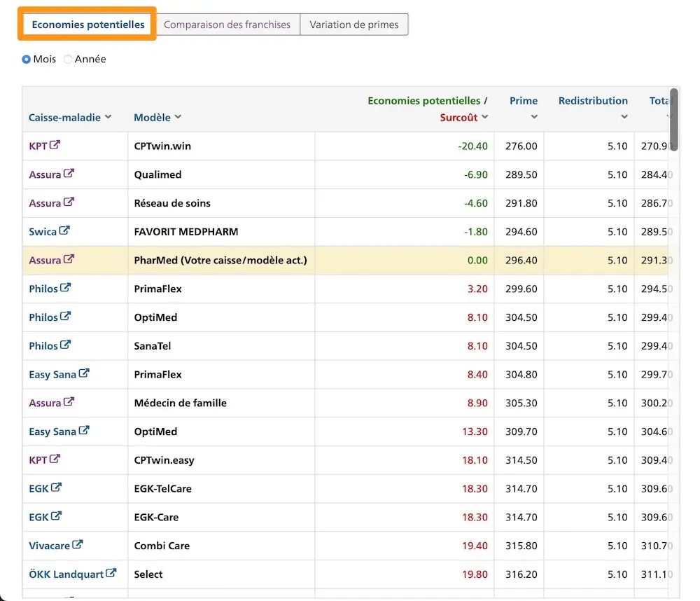Click the Caisse-maladie column header

(x=64, y=118)
